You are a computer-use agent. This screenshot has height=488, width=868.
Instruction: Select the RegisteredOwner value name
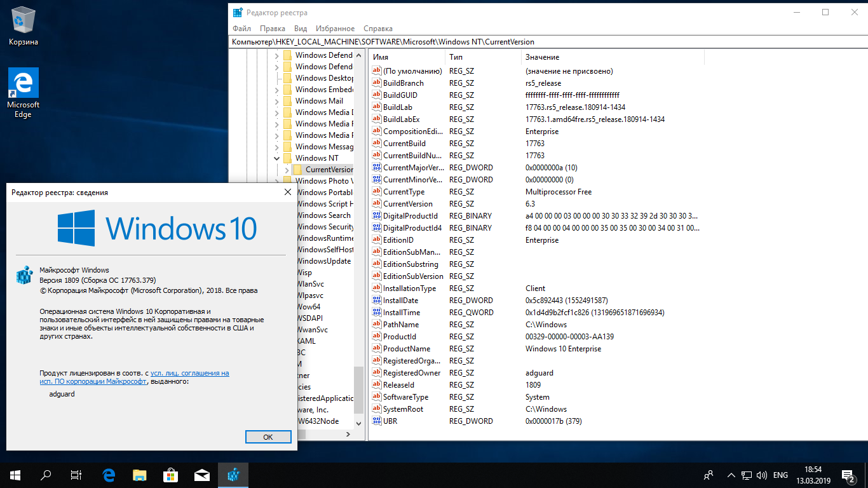pos(412,373)
